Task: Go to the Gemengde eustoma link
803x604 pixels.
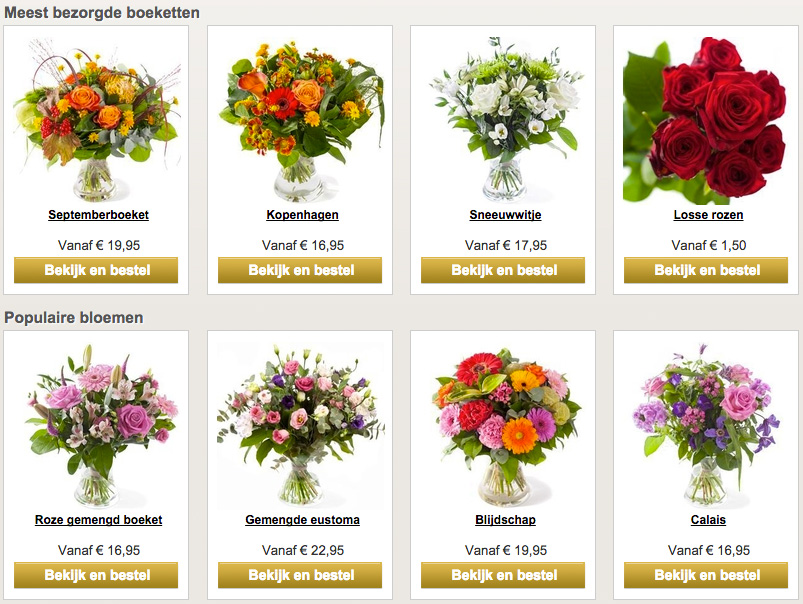Action: click(302, 519)
